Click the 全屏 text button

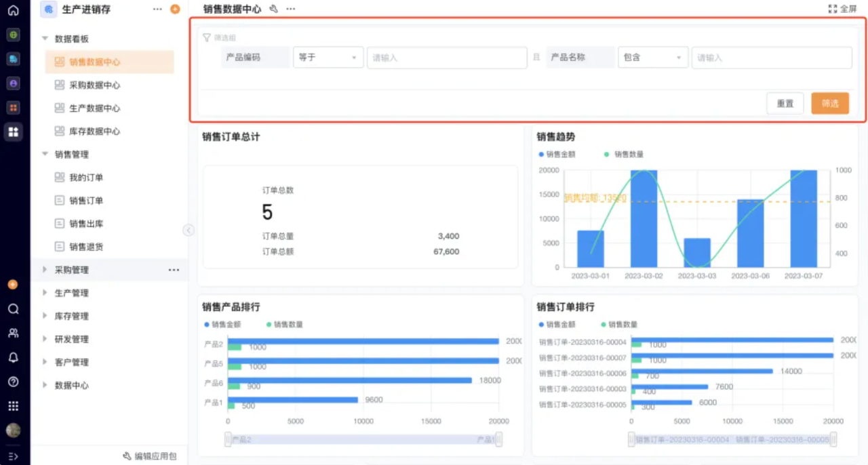[x=848, y=9]
